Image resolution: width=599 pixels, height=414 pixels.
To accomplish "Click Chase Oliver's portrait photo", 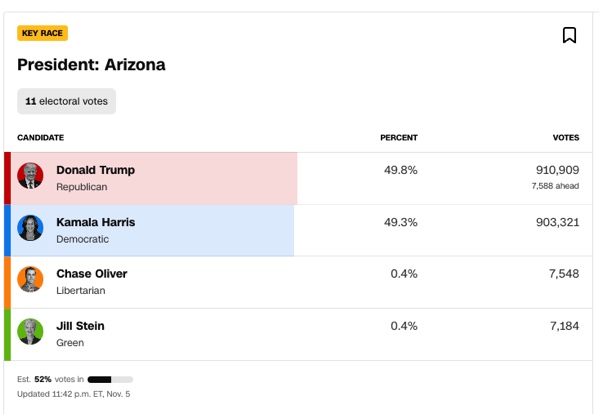I will 30,279.
